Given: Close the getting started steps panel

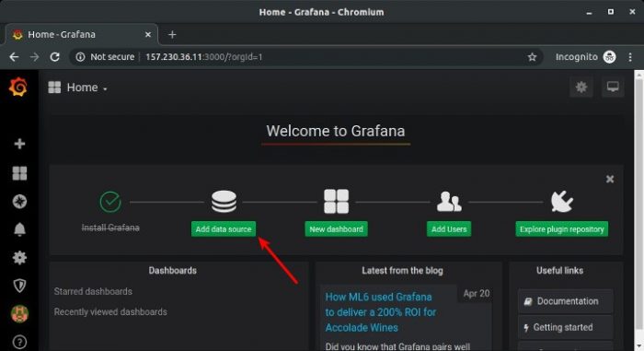Looking at the screenshot, I should [610, 179].
